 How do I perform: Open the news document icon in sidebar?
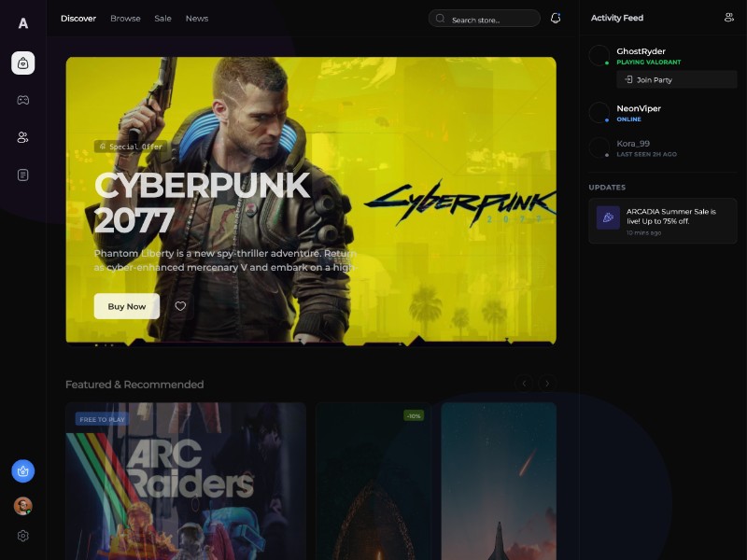23,175
